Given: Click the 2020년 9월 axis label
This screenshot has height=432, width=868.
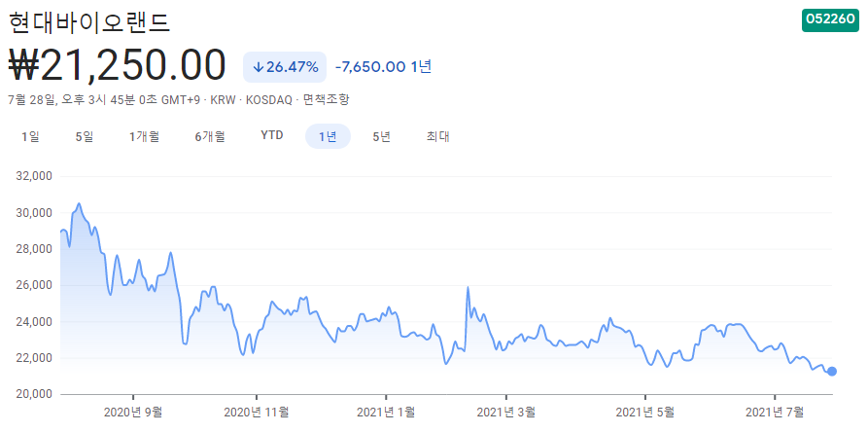Looking at the screenshot, I should (x=133, y=412).
